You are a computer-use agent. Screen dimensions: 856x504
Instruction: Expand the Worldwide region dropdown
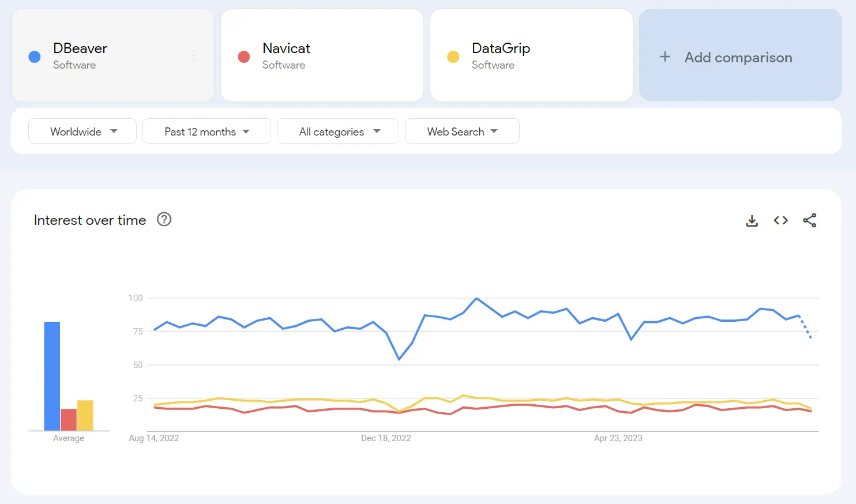(82, 131)
